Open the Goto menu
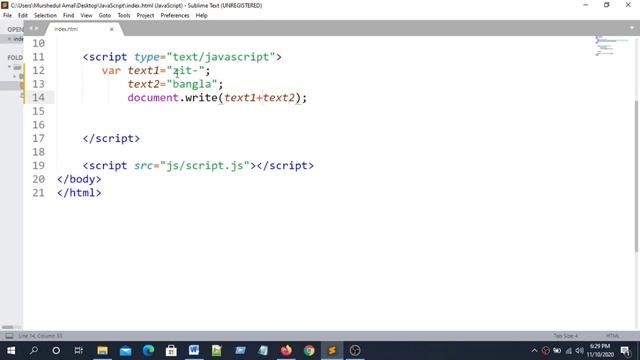640x360 pixels. click(x=105, y=16)
